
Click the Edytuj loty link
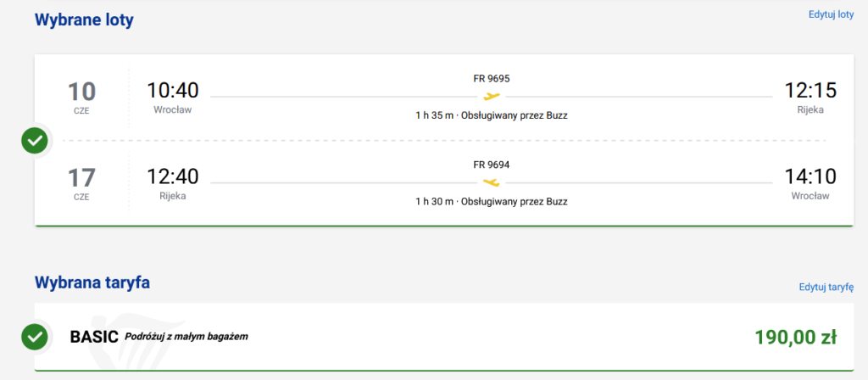coord(830,14)
